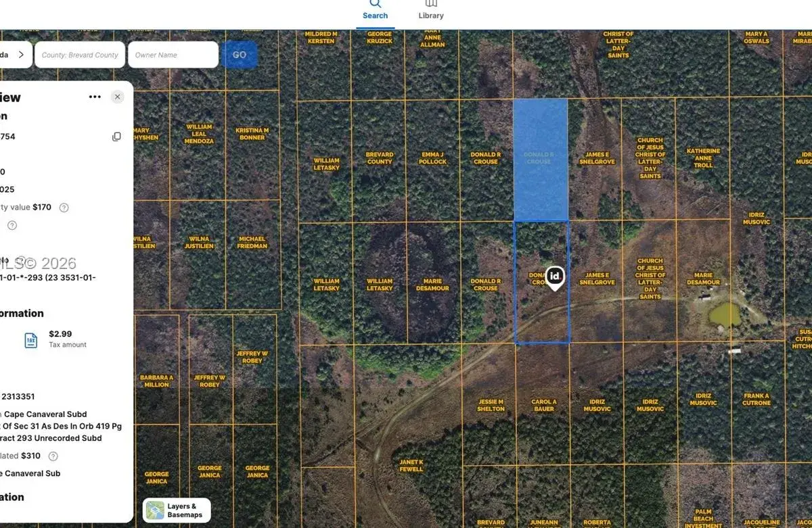Select the Brevard County parcel beside Emma Pollock
This screenshot has width=812, height=528.
(379, 158)
